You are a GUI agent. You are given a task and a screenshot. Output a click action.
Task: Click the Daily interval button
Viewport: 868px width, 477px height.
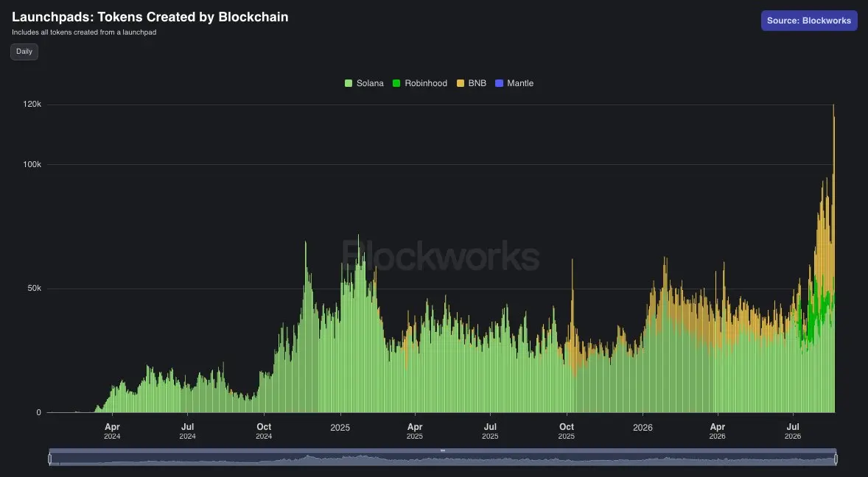(x=24, y=52)
